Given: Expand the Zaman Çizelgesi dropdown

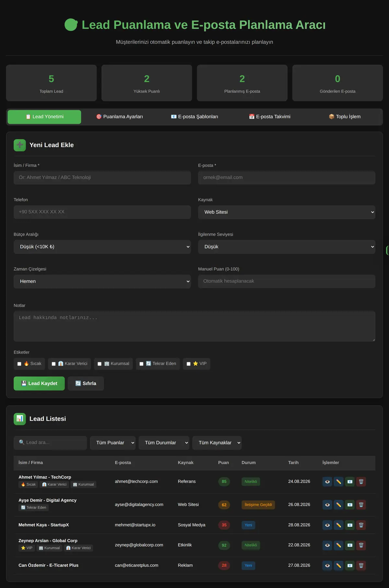Looking at the screenshot, I should coord(102,281).
